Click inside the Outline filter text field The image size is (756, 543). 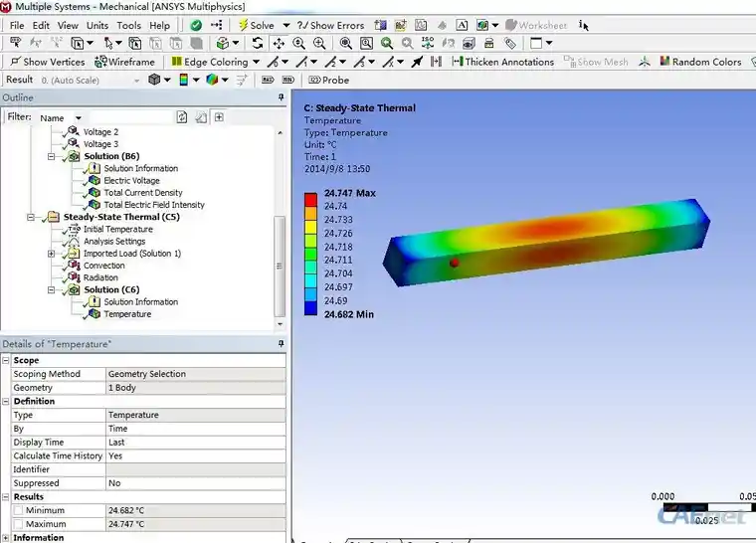pyautogui.click(x=130, y=117)
